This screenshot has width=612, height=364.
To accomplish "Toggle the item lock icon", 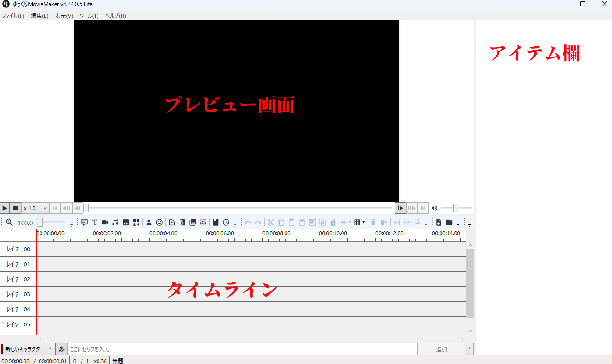I will (x=333, y=222).
